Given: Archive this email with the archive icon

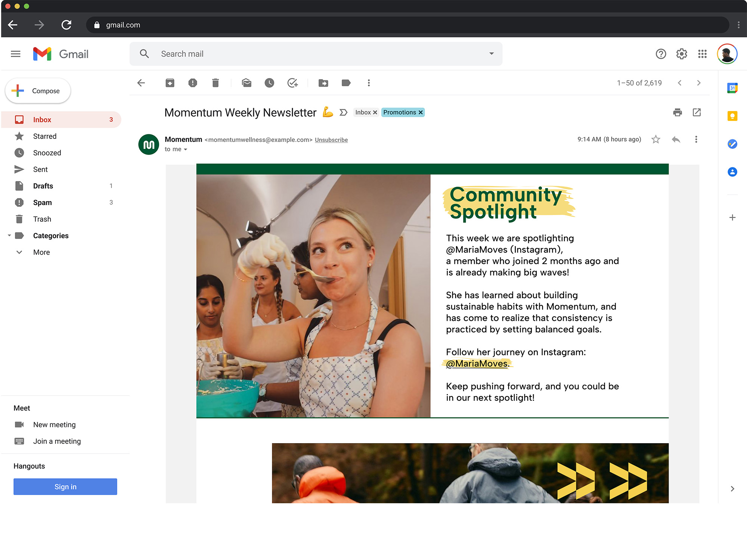Looking at the screenshot, I should [170, 83].
